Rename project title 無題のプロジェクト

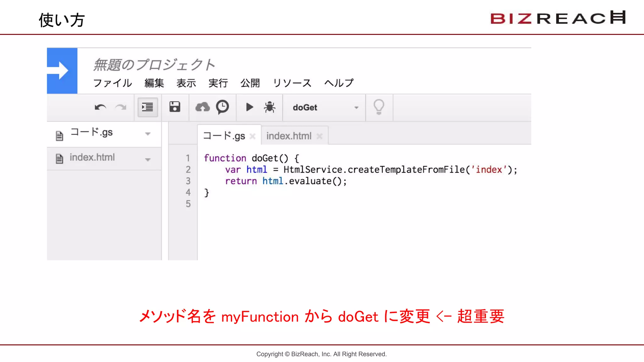(154, 65)
